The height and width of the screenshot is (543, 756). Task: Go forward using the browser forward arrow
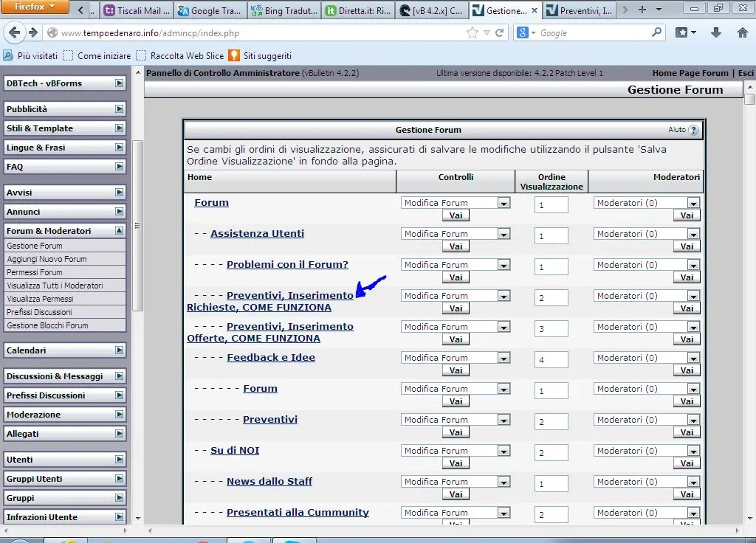tap(32, 32)
